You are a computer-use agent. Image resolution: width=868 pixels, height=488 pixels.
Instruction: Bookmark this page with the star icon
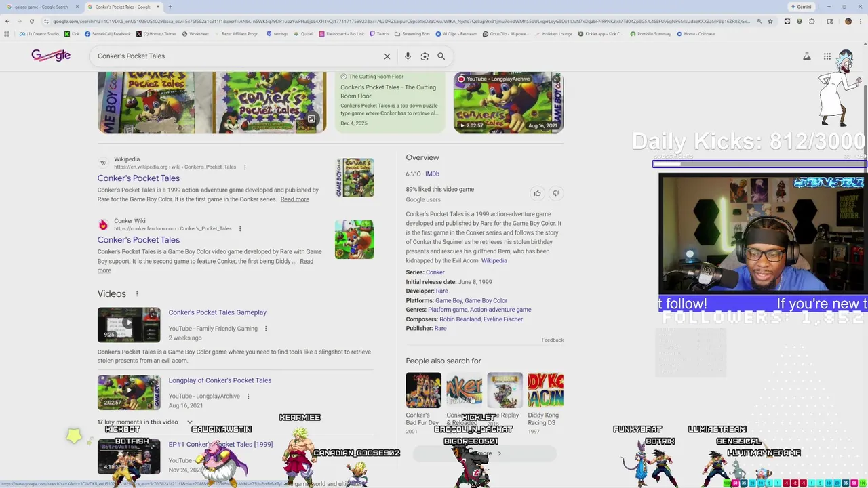[770, 21]
